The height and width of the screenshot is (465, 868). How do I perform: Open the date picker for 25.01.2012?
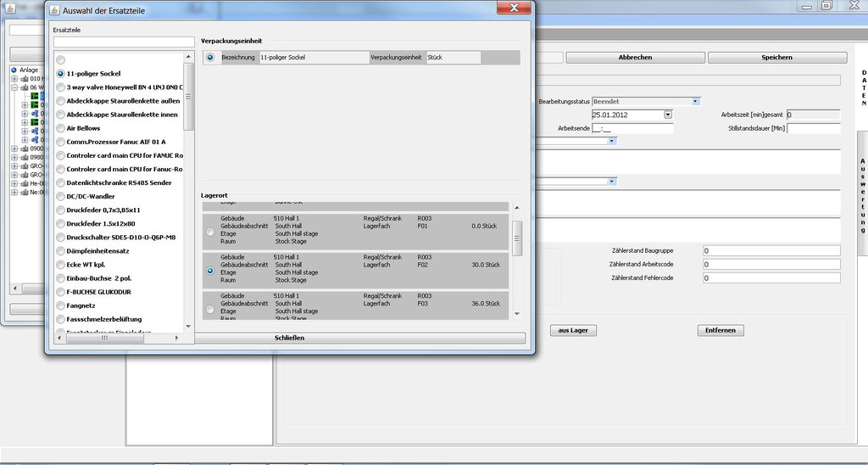[668, 115]
